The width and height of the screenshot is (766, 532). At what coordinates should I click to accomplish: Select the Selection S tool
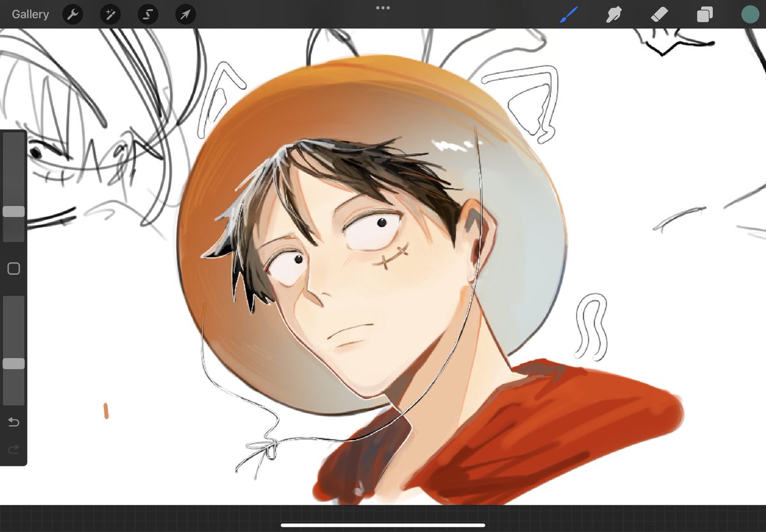click(148, 14)
